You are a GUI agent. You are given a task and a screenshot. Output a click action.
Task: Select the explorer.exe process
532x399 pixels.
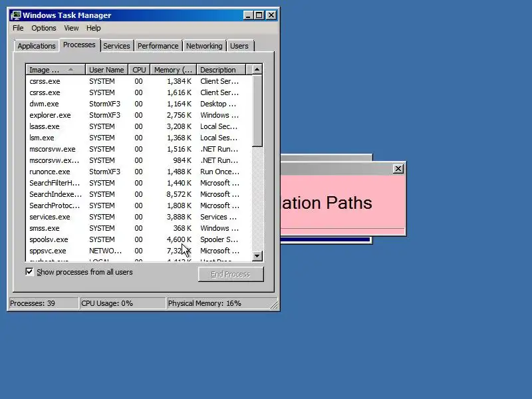point(139,115)
